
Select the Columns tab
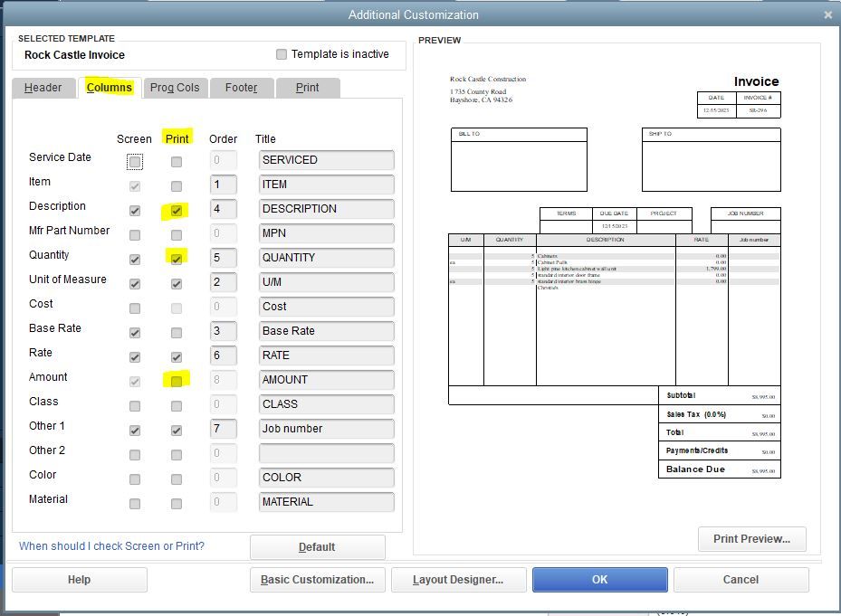coord(110,88)
